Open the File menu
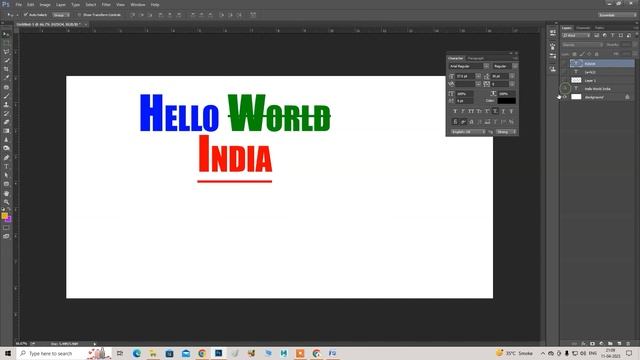Viewport: 640px width, 360px height. tap(18, 4)
